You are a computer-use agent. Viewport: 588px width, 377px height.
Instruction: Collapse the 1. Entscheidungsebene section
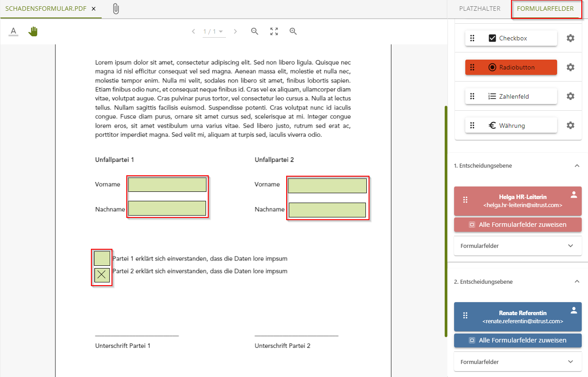(x=577, y=165)
